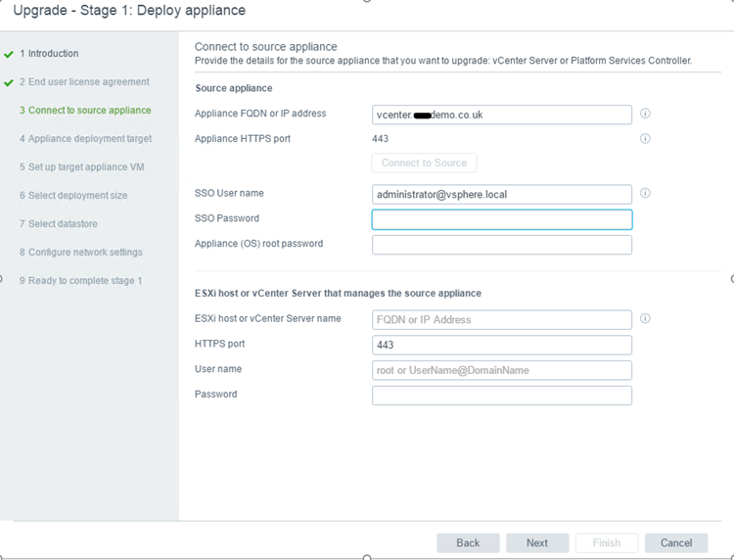Click the 'SSO Password' label
The image size is (734, 560).
[x=227, y=218]
